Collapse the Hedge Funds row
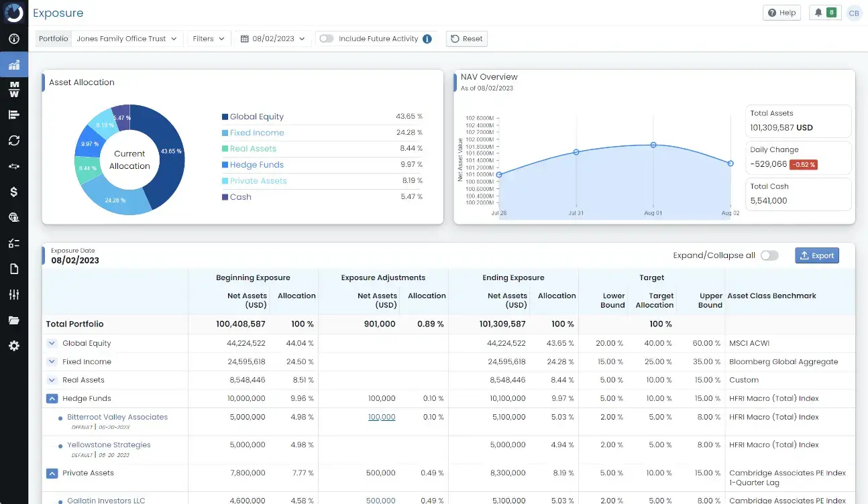868x504 pixels. tap(52, 398)
